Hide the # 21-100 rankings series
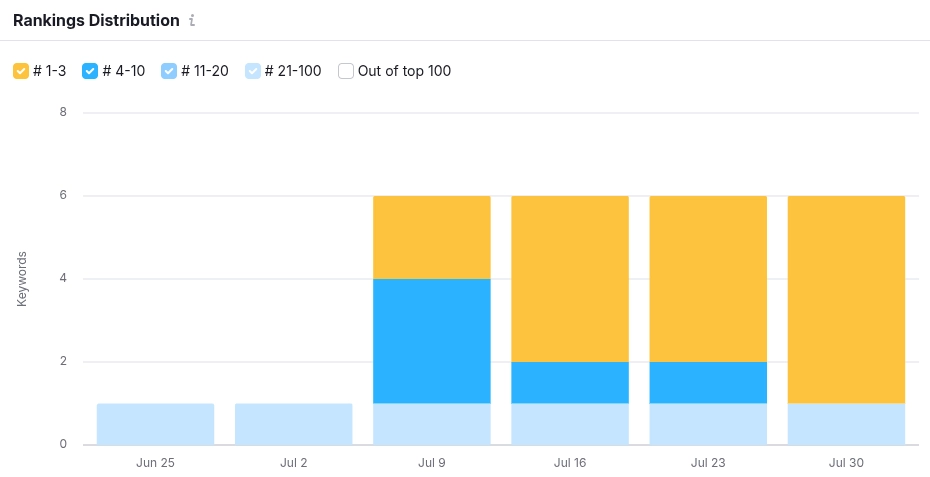The image size is (930, 477). coord(253,71)
